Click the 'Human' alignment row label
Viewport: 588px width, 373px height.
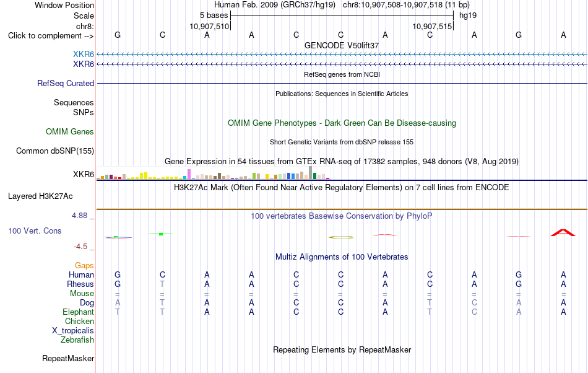(x=81, y=274)
